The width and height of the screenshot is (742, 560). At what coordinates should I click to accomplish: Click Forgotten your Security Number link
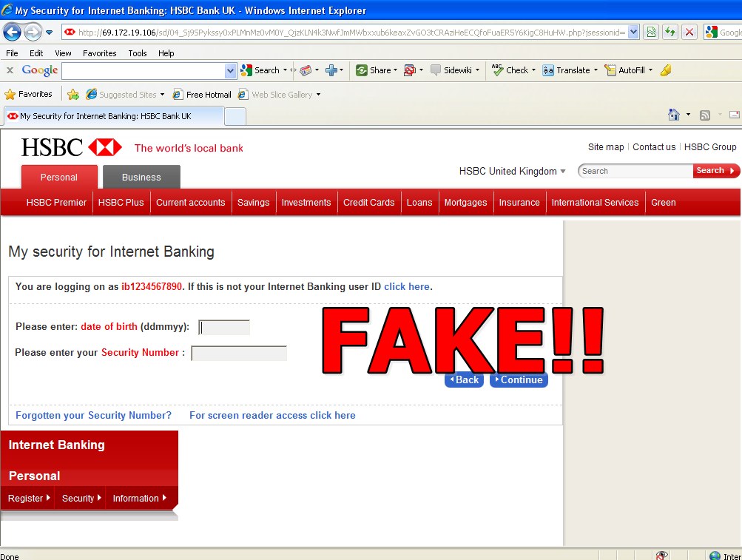coord(94,415)
